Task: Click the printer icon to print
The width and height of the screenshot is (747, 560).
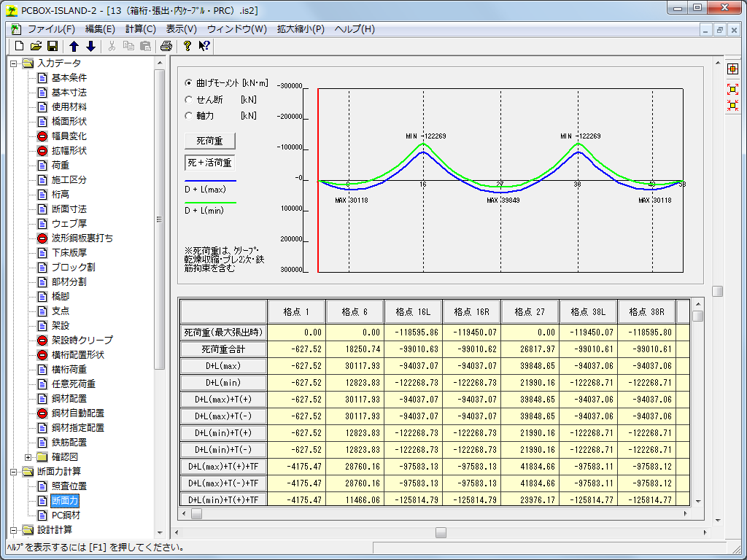Action: click(x=166, y=47)
